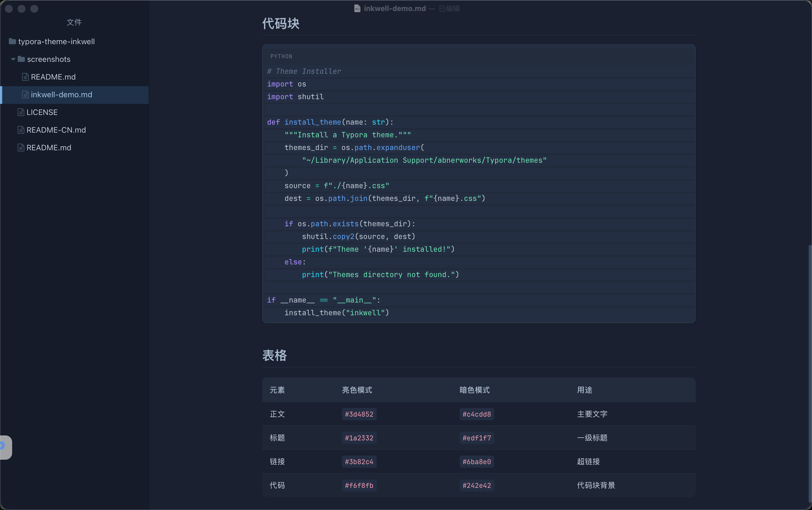Screen dimensions: 812x510
Task: Click file icon beside README-CN.md
Action: pos(21,130)
